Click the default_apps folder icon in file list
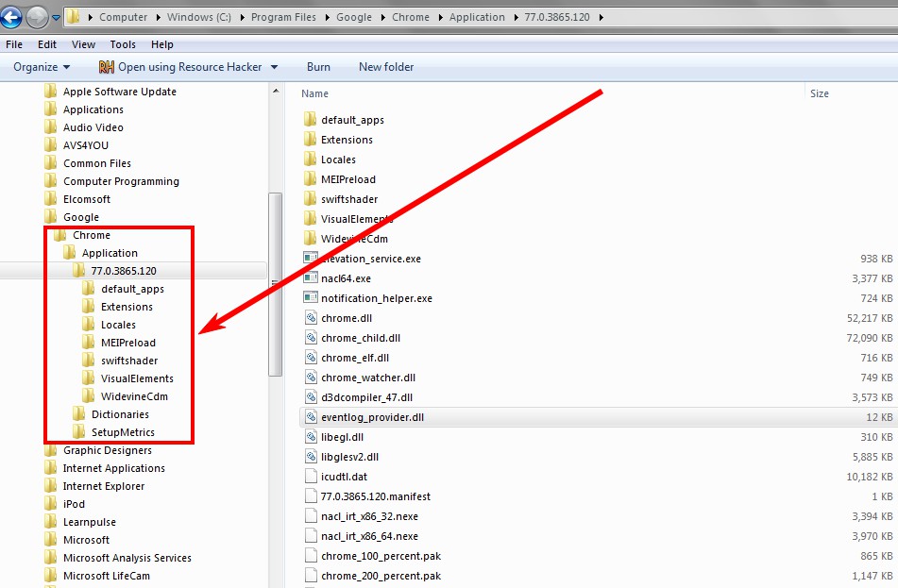 tap(310, 119)
